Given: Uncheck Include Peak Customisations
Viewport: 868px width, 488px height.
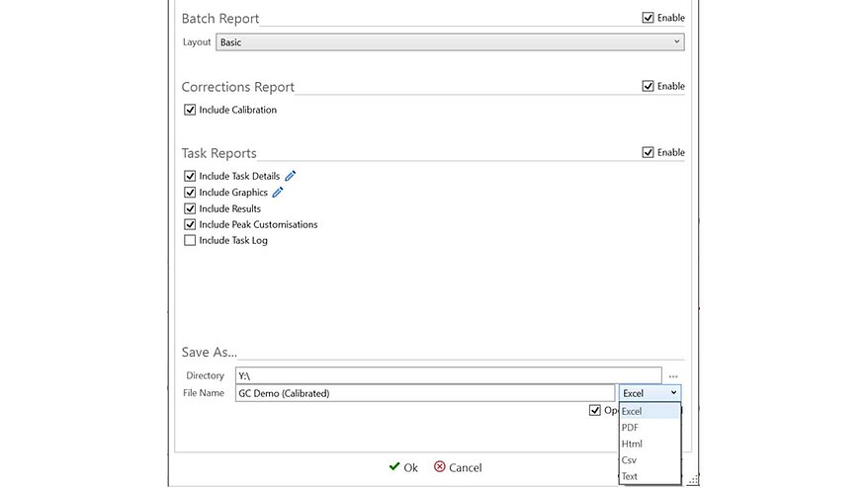Looking at the screenshot, I should pos(190,224).
